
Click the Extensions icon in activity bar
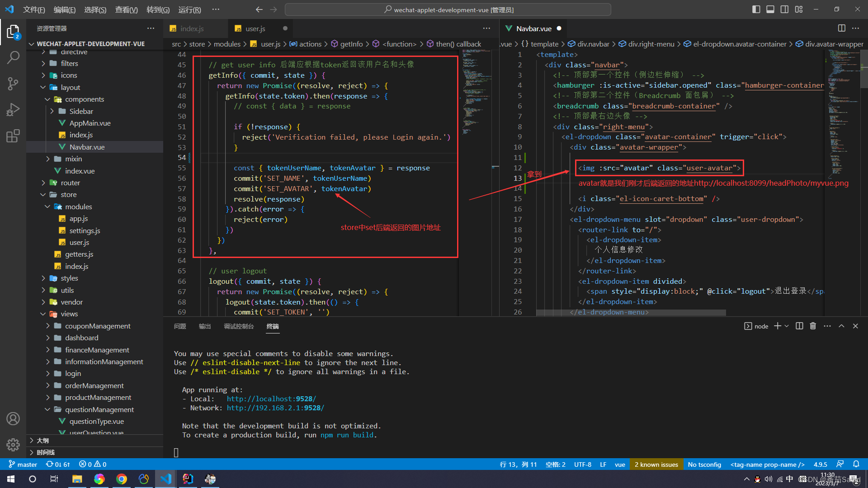[x=13, y=134]
